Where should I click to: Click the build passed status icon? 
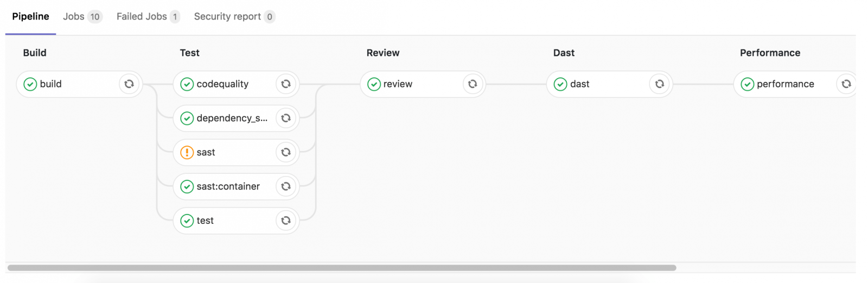pyautogui.click(x=30, y=84)
